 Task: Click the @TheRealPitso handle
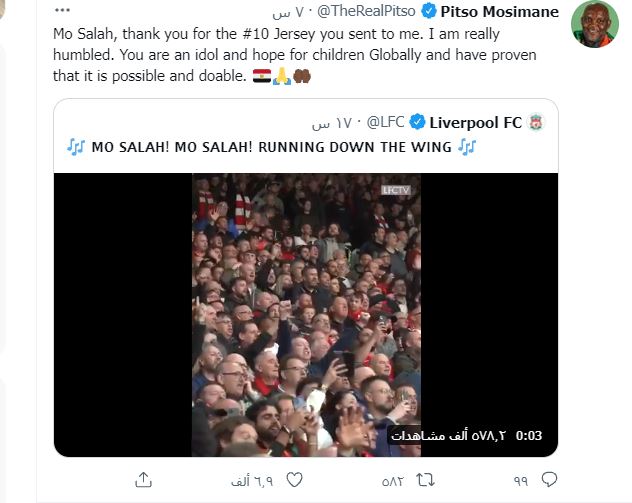click(366, 11)
